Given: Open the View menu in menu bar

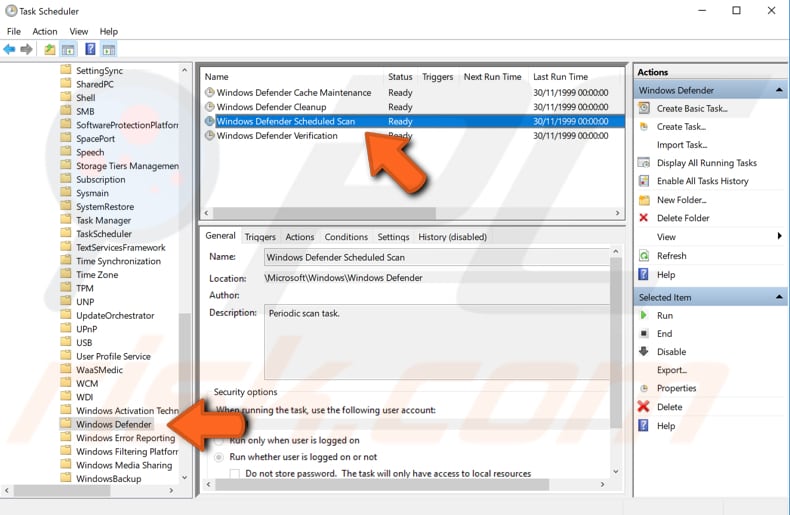Looking at the screenshot, I should point(79,31).
